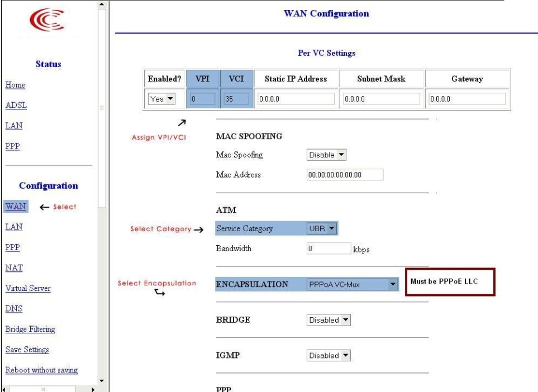Go to the Home status page

click(15, 85)
